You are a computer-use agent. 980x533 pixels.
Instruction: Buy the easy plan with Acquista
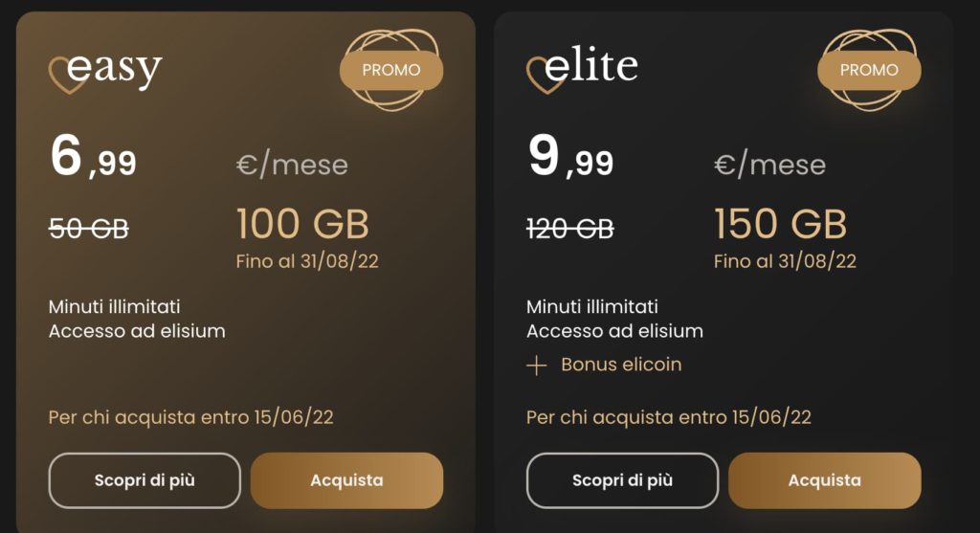click(346, 480)
